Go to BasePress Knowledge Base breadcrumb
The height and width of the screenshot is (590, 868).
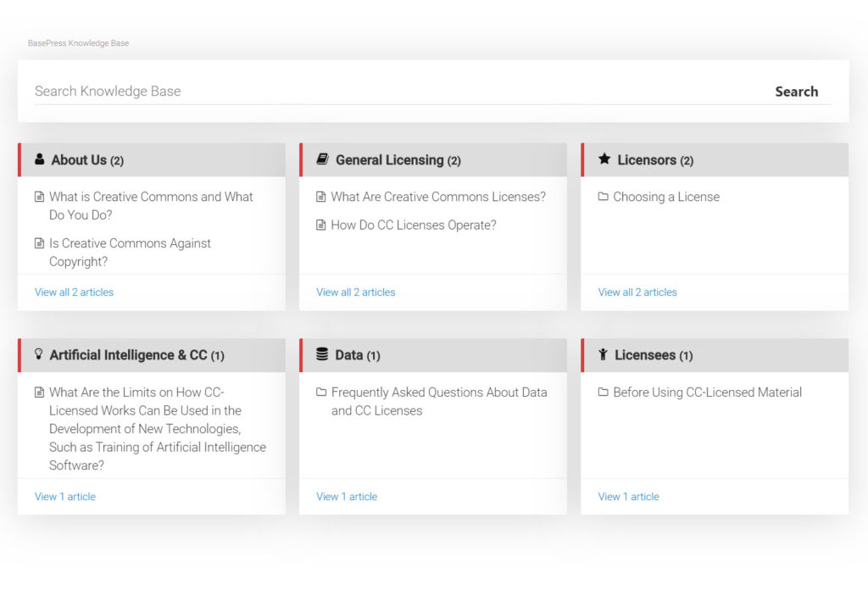coord(78,43)
